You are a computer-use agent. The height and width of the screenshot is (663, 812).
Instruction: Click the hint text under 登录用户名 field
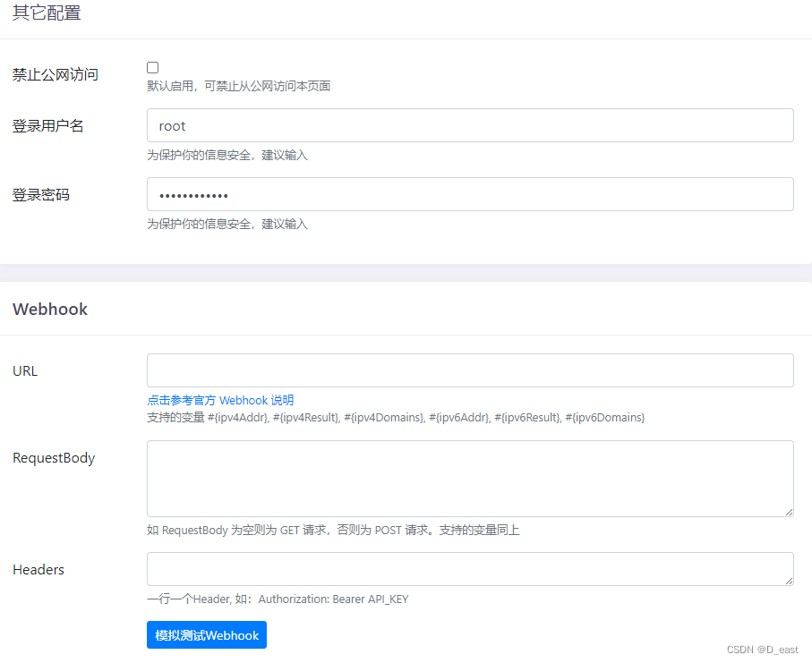(x=227, y=155)
